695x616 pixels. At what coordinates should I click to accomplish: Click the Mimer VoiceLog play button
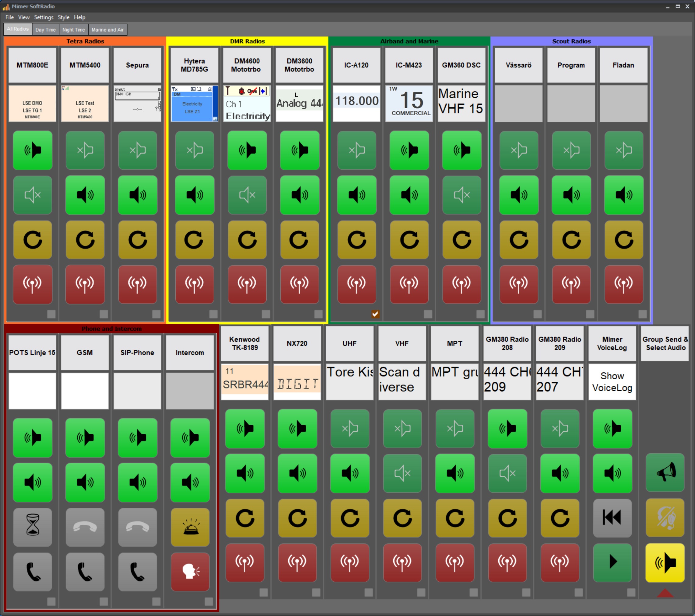(613, 562)
